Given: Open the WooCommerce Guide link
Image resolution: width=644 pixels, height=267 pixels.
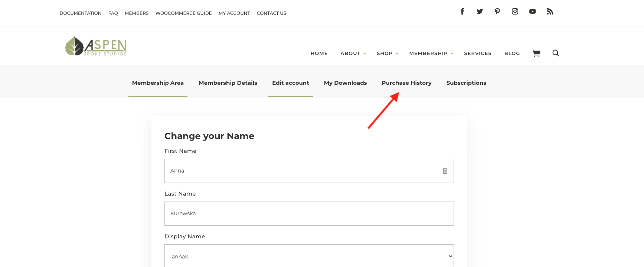Looking at the screenshot, I should coord(184,13).
